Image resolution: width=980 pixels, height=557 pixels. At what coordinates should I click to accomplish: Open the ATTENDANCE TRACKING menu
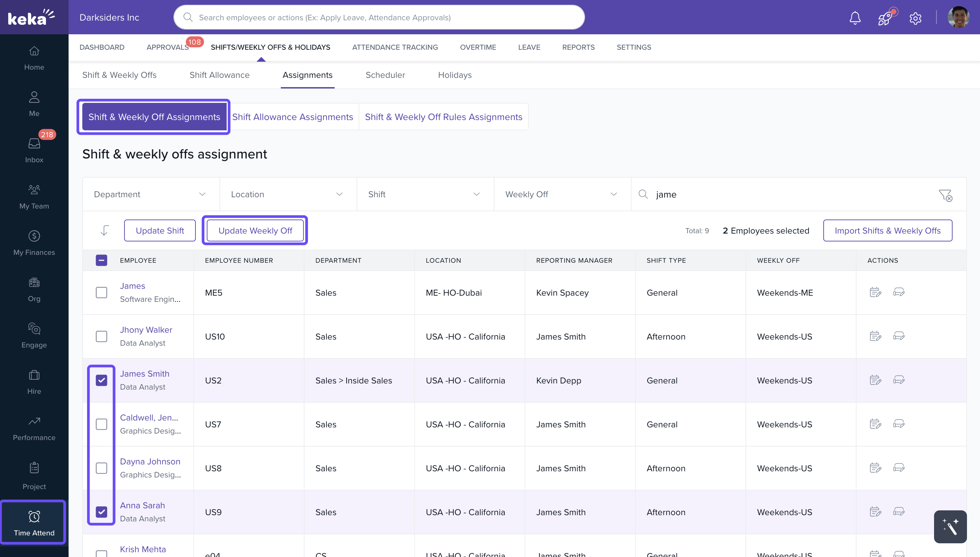tap(395, 47)
